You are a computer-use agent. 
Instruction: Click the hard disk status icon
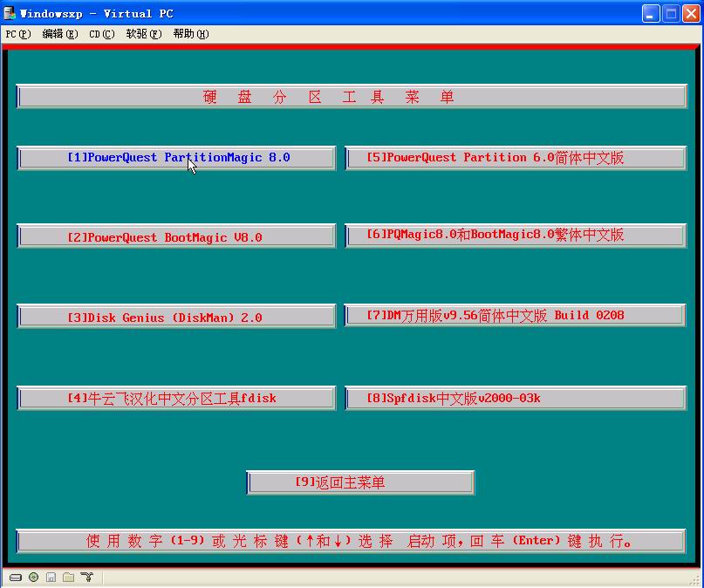[x=15, y=578]
